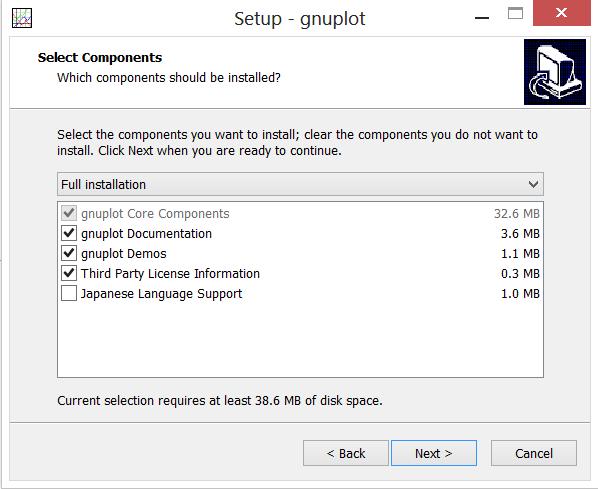Go back with the < Back button
The image size is (598, 489).
click(x=346, y=453)
